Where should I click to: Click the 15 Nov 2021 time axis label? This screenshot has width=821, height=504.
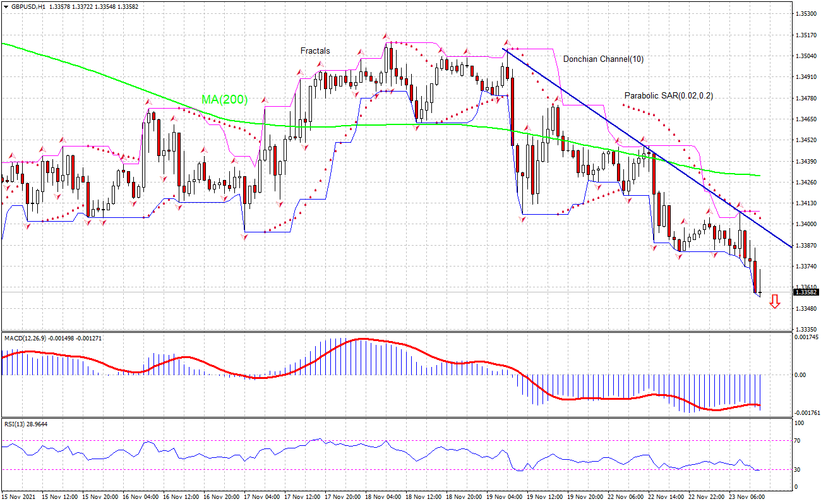pos(19,497)
